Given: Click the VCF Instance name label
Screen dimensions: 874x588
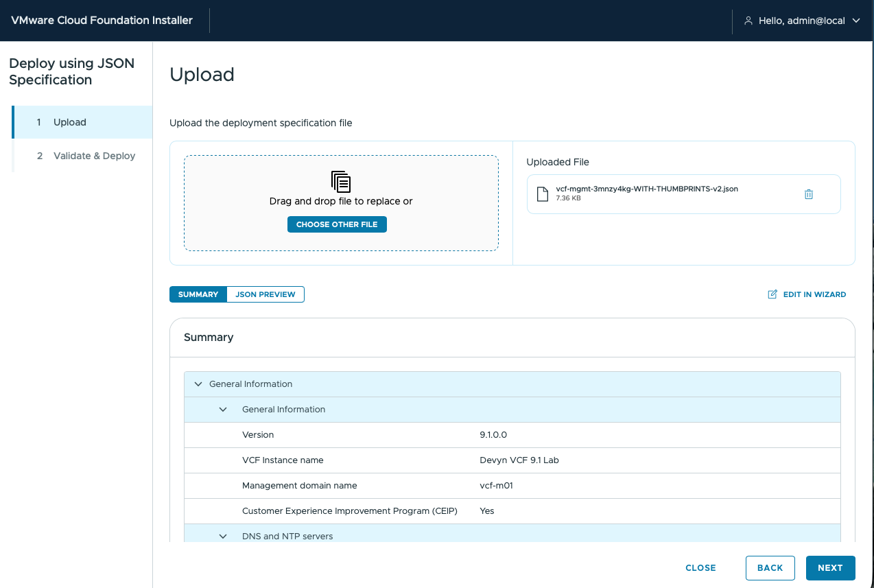Looking at the screenshot, I should [283, 460].
